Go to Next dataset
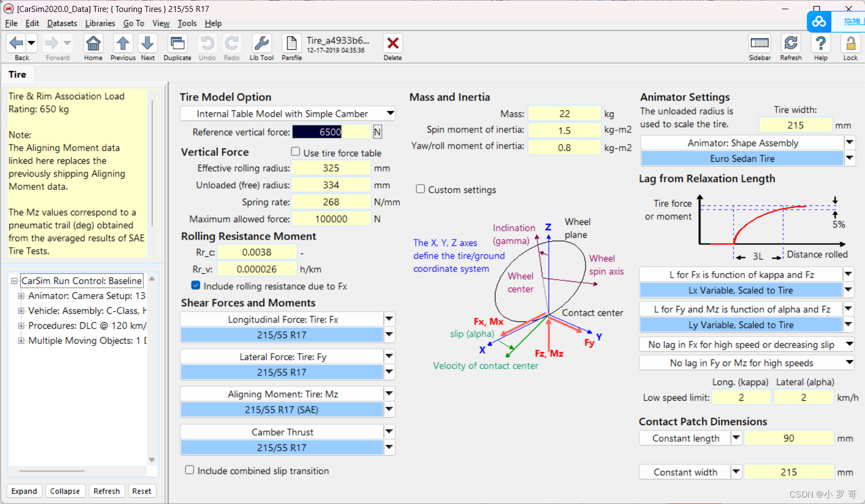This screenshot has height=504, width=865. (148, 43)
